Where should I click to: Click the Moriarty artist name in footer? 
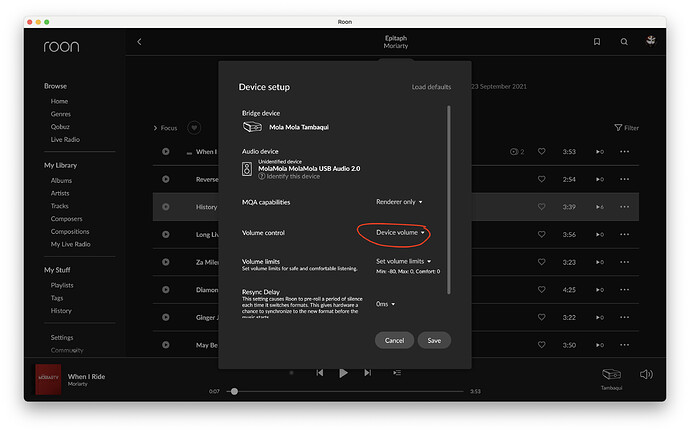[77, 384]
